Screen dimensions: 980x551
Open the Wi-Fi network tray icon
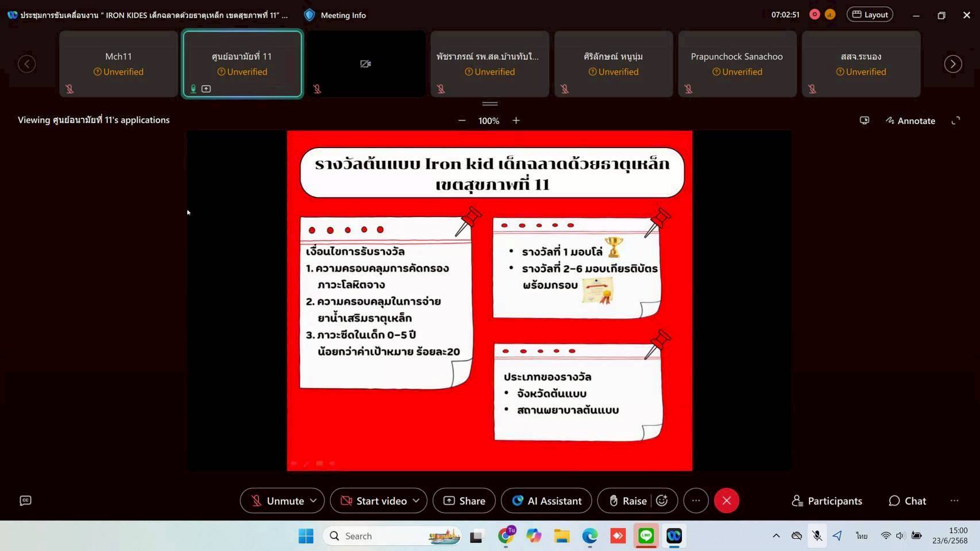tap(885, 536)
